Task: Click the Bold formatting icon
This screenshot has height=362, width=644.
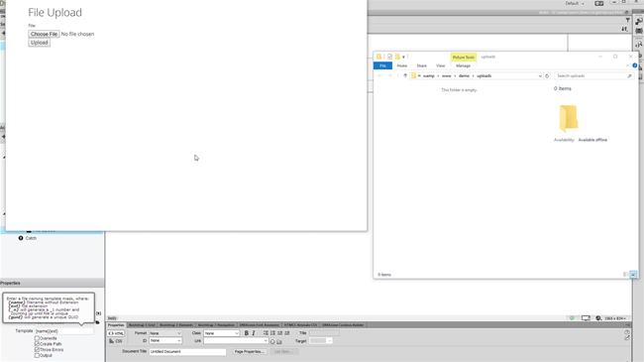Action: (x=246, y=333)
